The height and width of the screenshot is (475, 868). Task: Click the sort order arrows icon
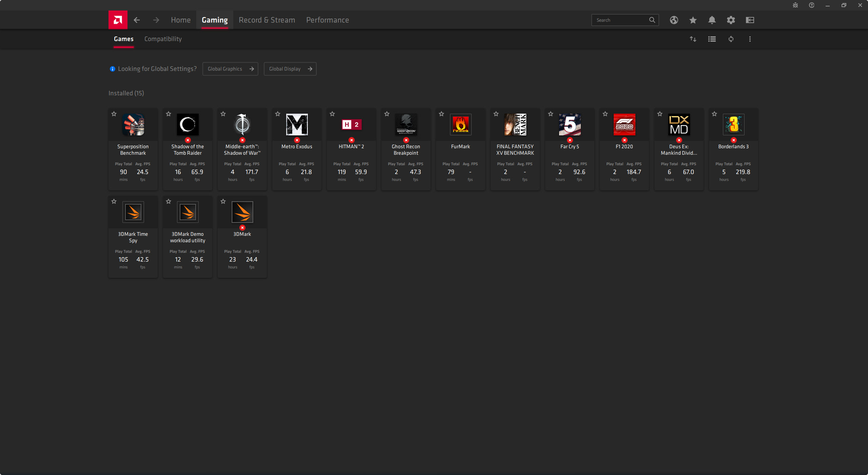[693, 39]
